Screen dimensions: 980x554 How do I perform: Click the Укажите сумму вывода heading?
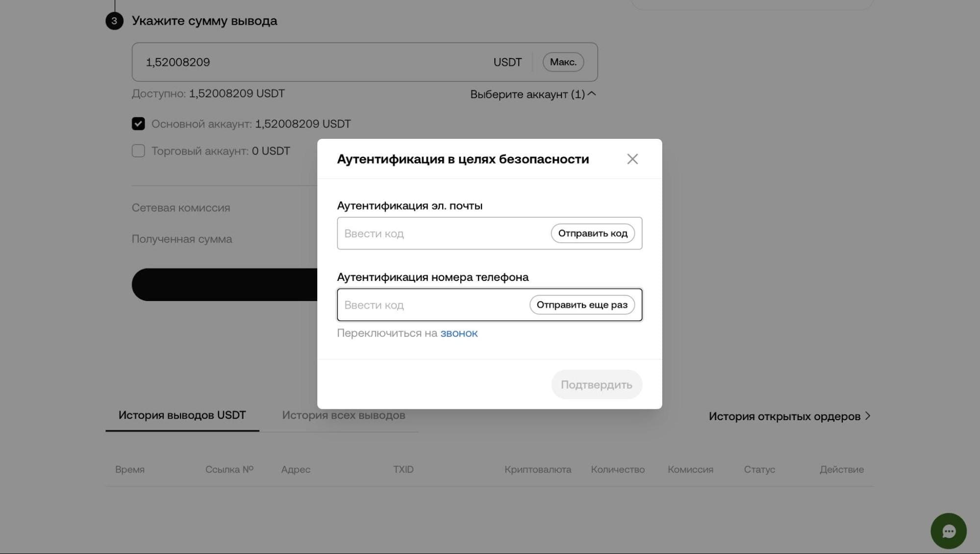click(204, 21)
